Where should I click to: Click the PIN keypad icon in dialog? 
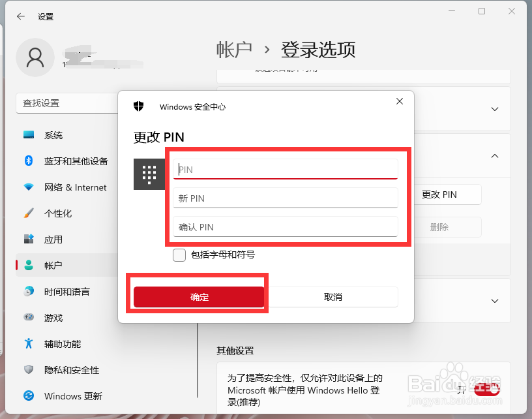[x=149, y=174]
